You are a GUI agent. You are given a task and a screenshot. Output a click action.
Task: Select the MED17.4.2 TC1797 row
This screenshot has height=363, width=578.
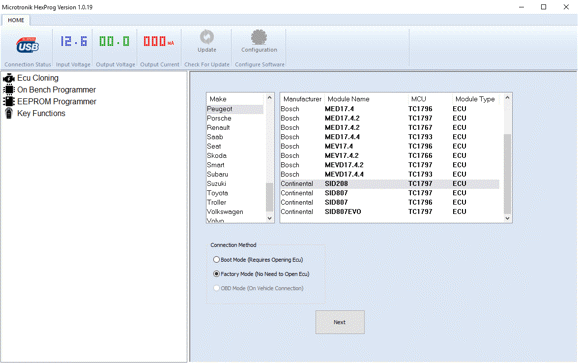[390, 118]
